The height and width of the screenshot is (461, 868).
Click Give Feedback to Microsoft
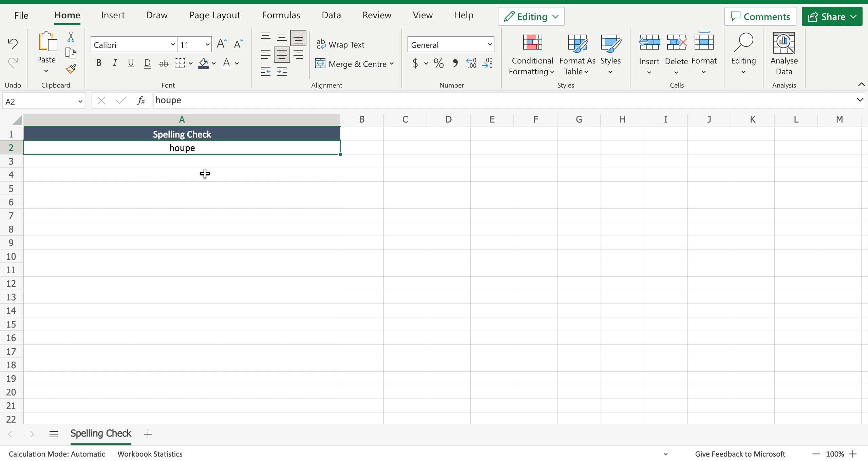coord(740,454)
